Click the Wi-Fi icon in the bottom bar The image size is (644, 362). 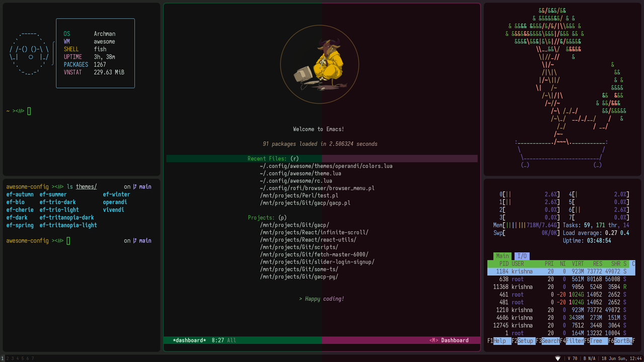coord(557,358)
